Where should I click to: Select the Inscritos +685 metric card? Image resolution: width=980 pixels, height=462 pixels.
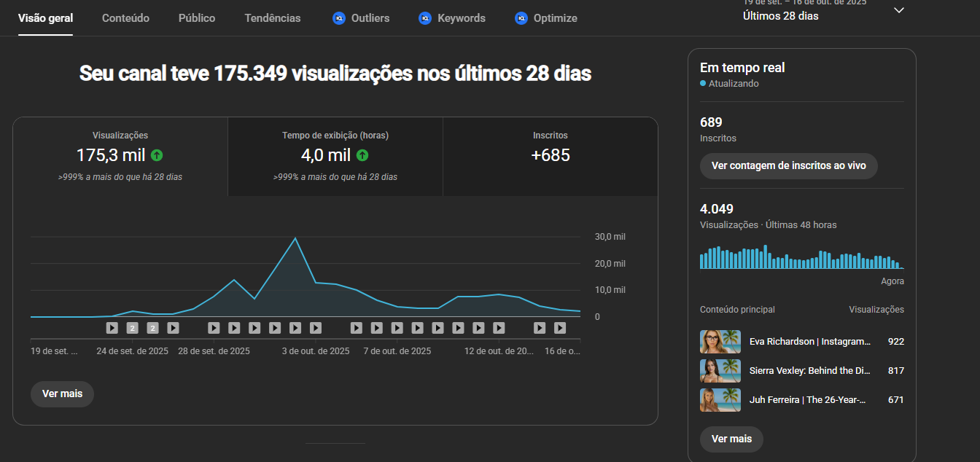pos(550,156)
